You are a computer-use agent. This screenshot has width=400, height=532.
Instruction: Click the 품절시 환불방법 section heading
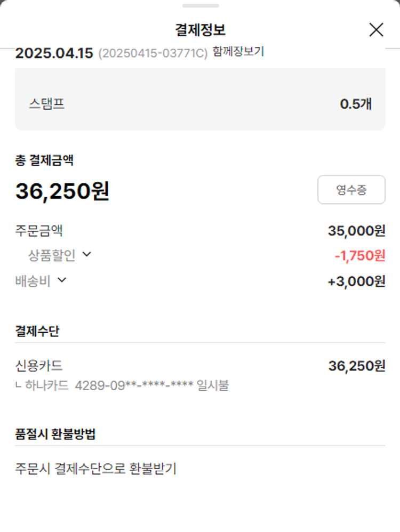[55, 434]
